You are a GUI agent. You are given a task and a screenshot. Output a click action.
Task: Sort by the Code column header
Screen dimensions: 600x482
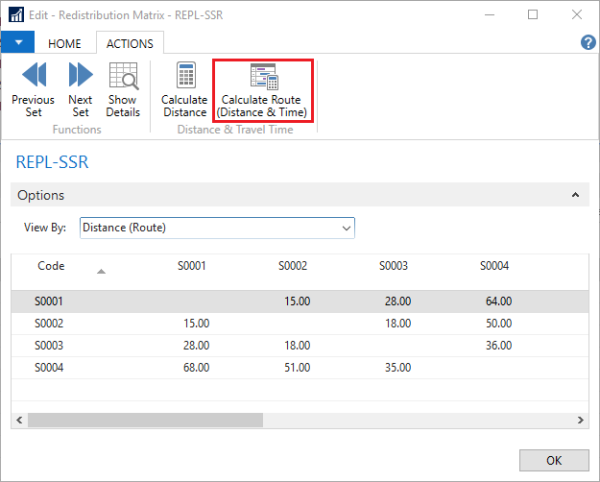click(51, 266)
